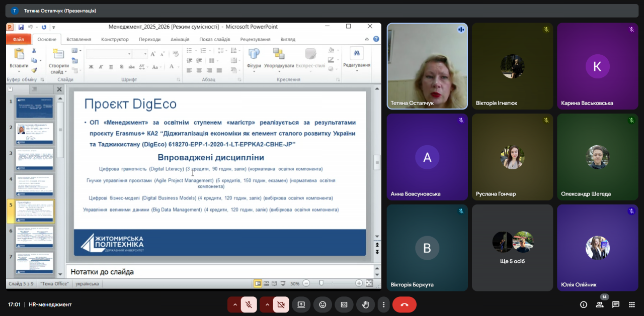
Task: Show the participants list people icon
Action: tap(600, 304)
